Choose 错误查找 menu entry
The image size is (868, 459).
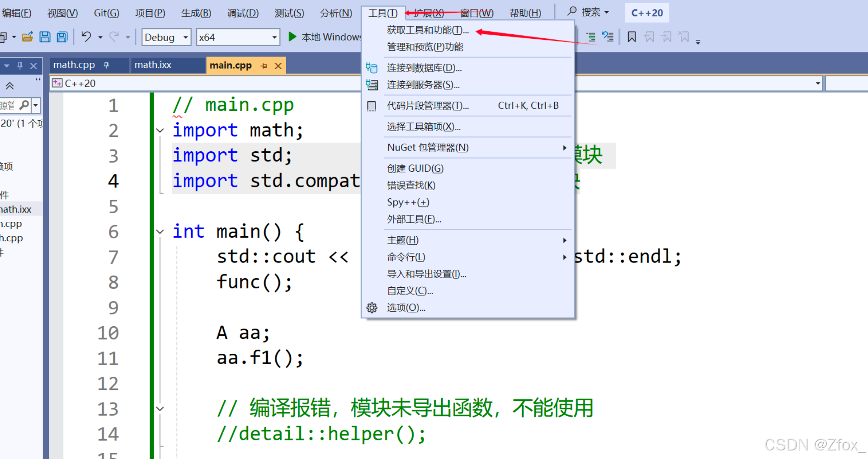(x=468, y=185)
